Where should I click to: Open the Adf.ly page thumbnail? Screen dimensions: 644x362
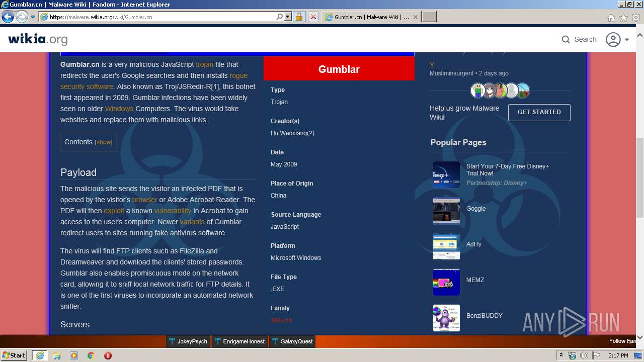[x=446, y=246]
